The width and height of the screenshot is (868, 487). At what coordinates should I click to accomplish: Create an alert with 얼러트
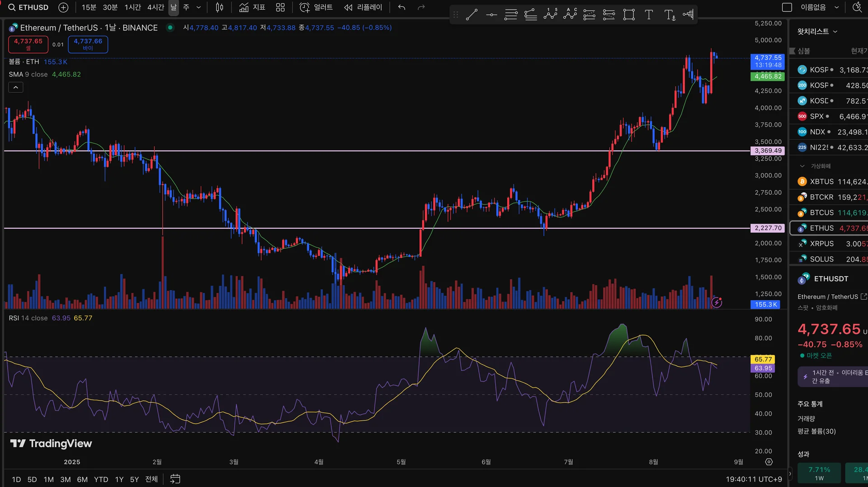(x=316, y=7)
